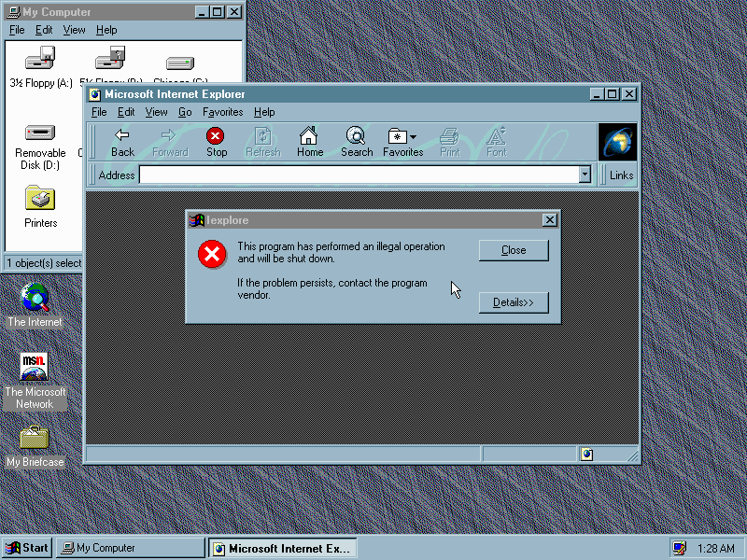Image resolution: width=747 pixels, height=560 pixels.
Task: Click the Back arrow toolbar icon
Action: 122,136
